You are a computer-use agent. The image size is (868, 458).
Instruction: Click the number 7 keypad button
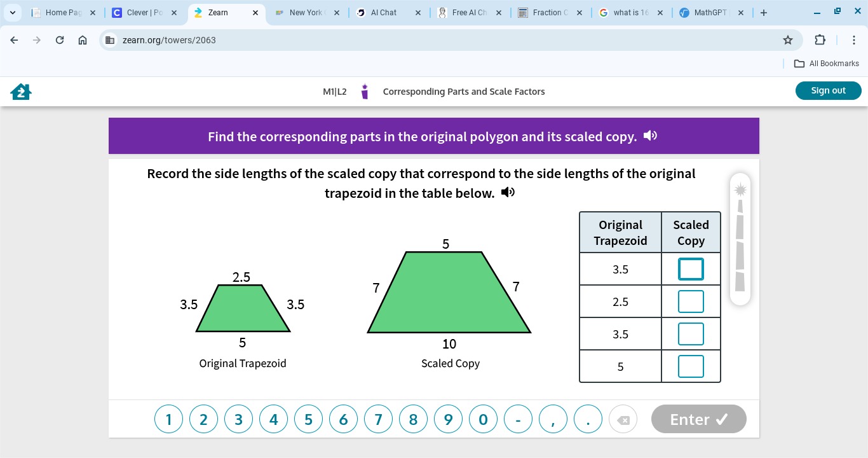click(x=378, y=420)
